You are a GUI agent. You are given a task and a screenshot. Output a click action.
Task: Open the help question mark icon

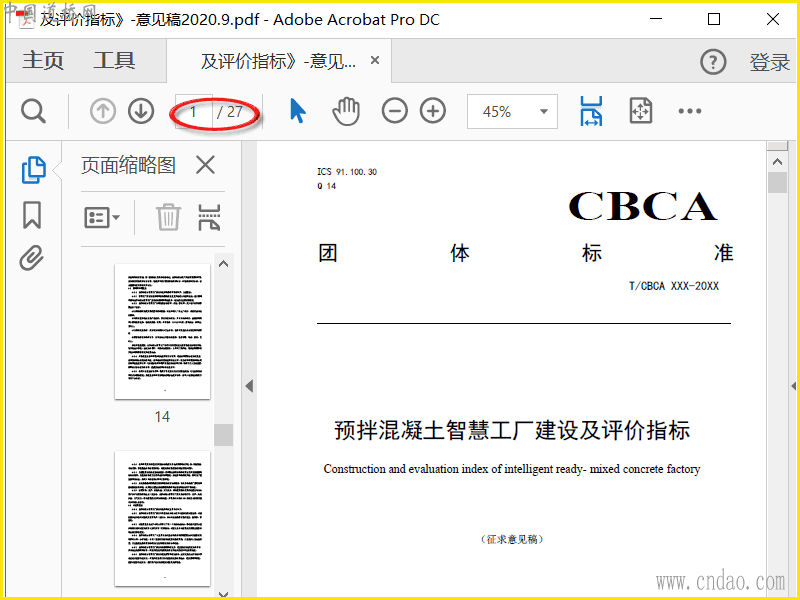tap(713, 62)
